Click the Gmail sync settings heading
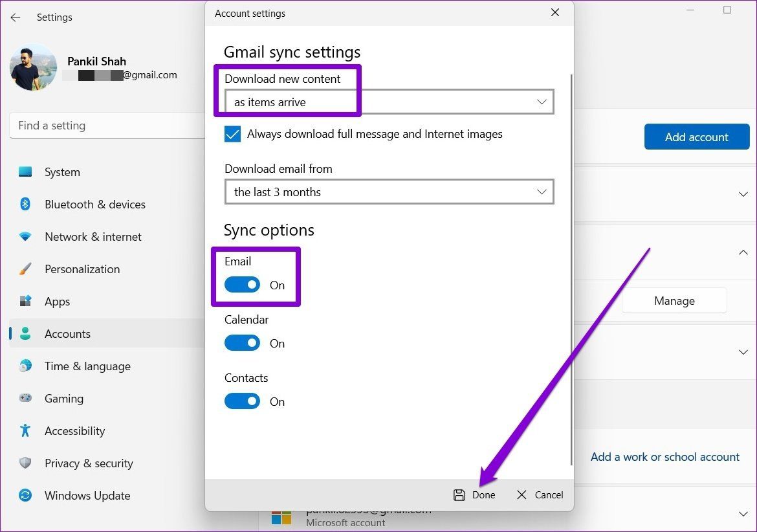The width and height of the screenshot is (757, 532). pos(292,52)
